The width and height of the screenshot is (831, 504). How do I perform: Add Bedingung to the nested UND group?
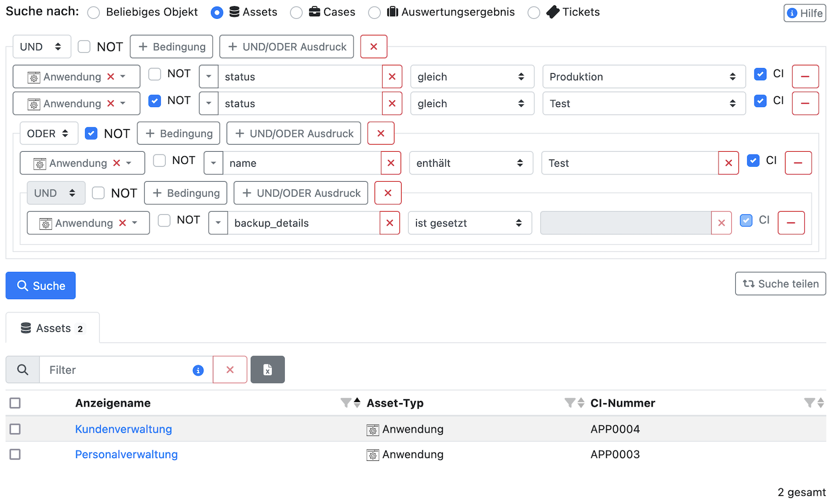point(186,193)
